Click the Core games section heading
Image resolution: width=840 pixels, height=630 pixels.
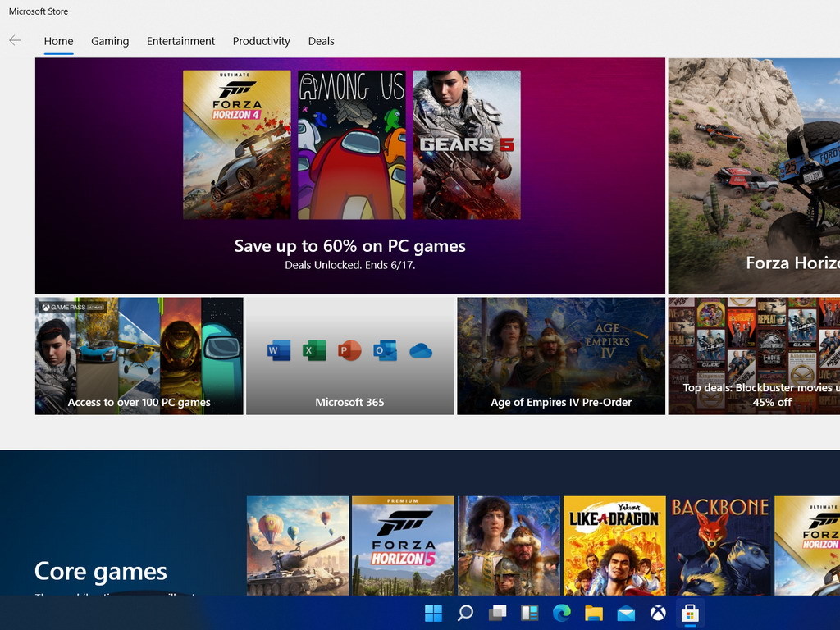pos(101,571)
